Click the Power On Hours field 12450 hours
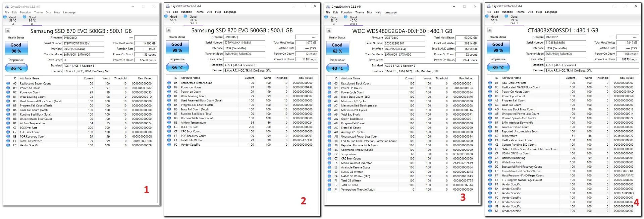 coord(146,60)
